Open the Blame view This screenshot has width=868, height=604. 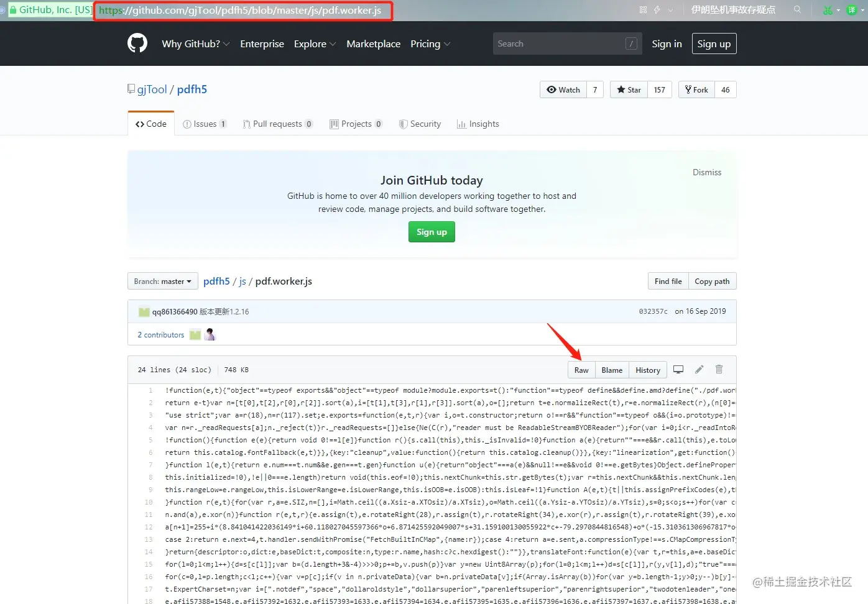tap(612, 370)
